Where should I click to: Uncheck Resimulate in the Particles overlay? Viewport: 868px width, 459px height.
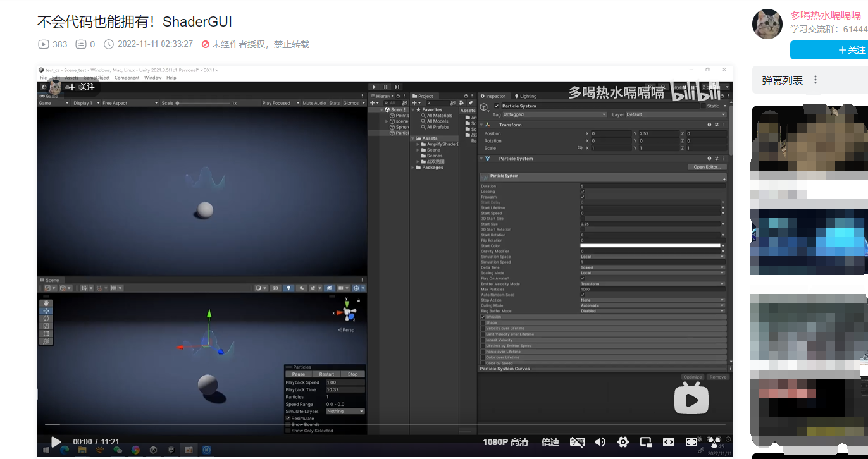pos(288,418)
